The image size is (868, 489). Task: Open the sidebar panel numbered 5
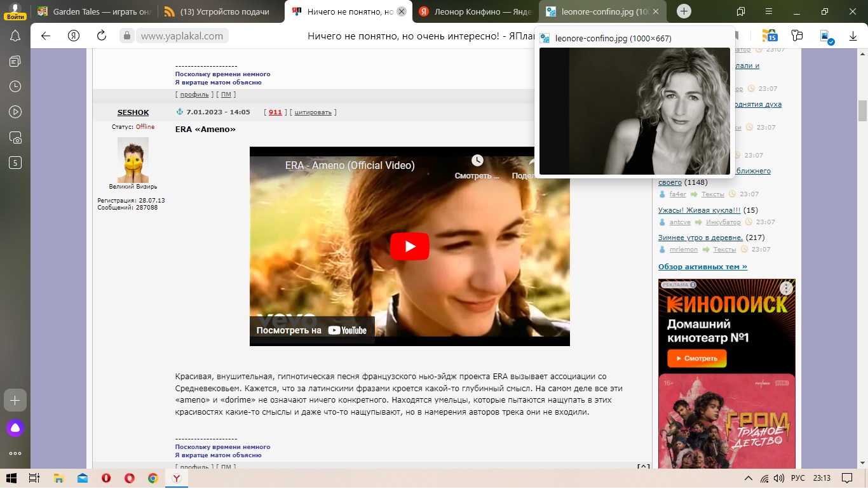(15, 163)
